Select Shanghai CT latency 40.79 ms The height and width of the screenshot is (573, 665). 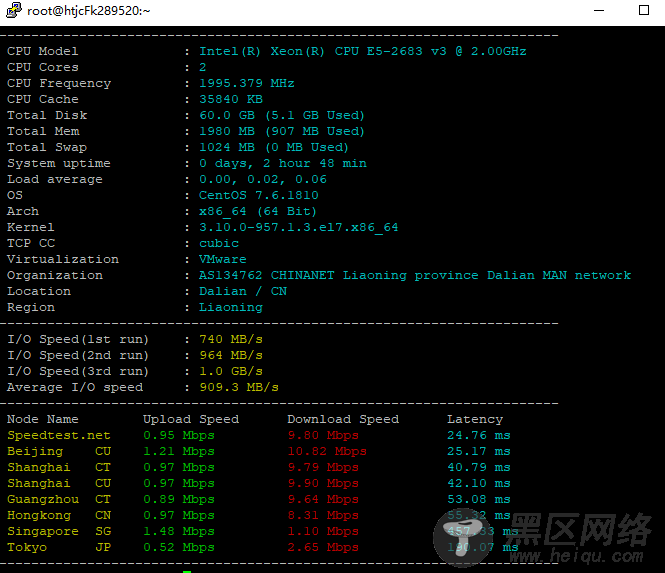pos(479,467)
